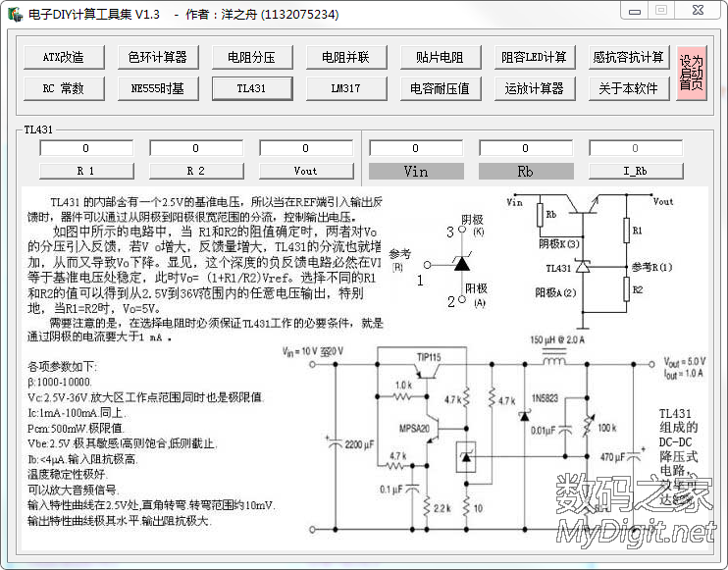Click the gray Rb button
The image size is (728, 570).
pos(526,171)
